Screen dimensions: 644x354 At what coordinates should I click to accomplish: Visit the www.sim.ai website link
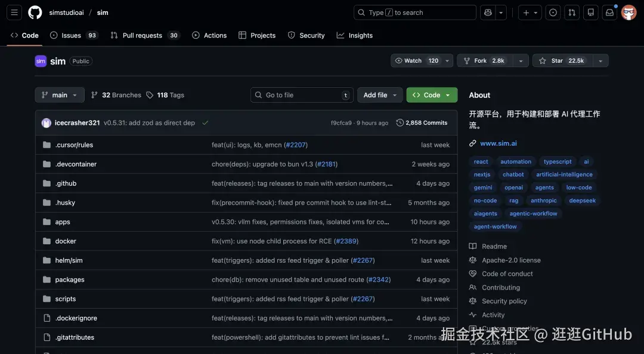click(x=498, y=143)
